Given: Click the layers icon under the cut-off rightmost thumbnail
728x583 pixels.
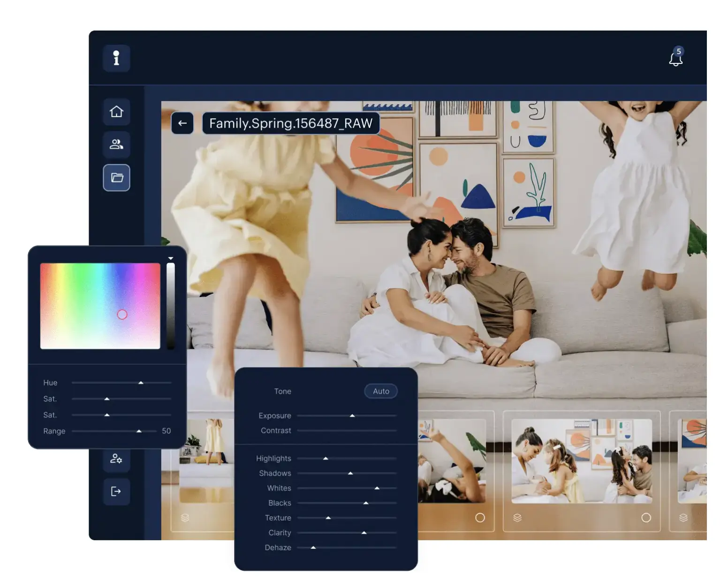Looking at the screenshot, I should tap(683, 518).
